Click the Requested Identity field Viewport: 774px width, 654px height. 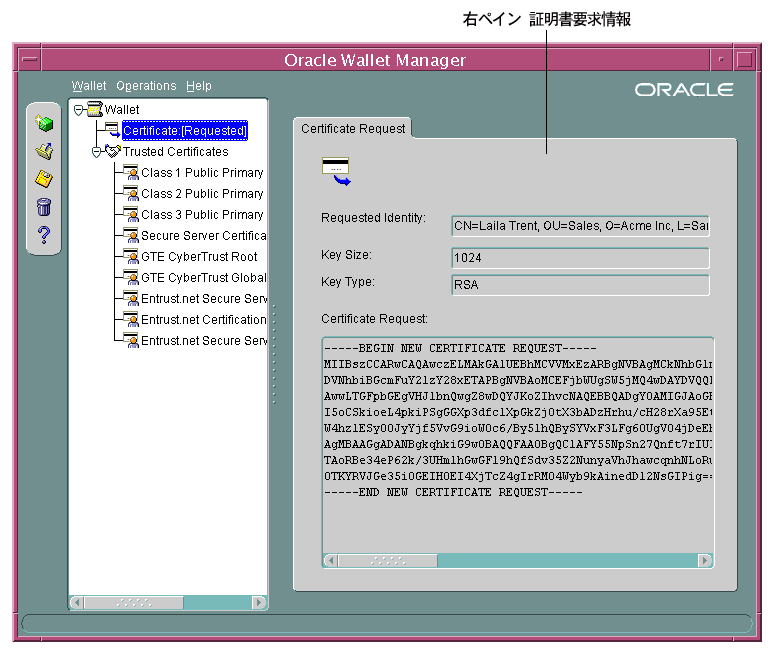point(580,226)
